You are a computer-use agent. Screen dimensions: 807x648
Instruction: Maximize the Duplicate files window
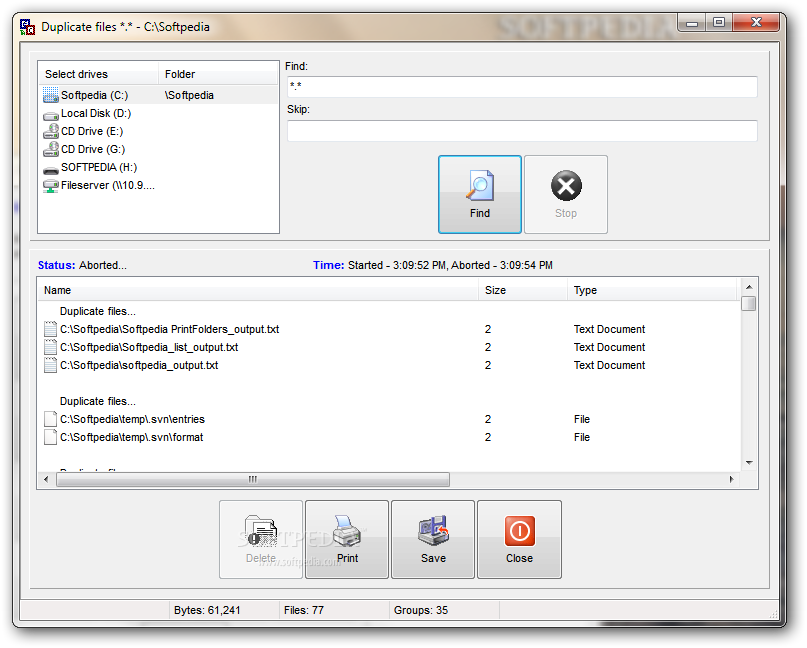pos(719,23)
